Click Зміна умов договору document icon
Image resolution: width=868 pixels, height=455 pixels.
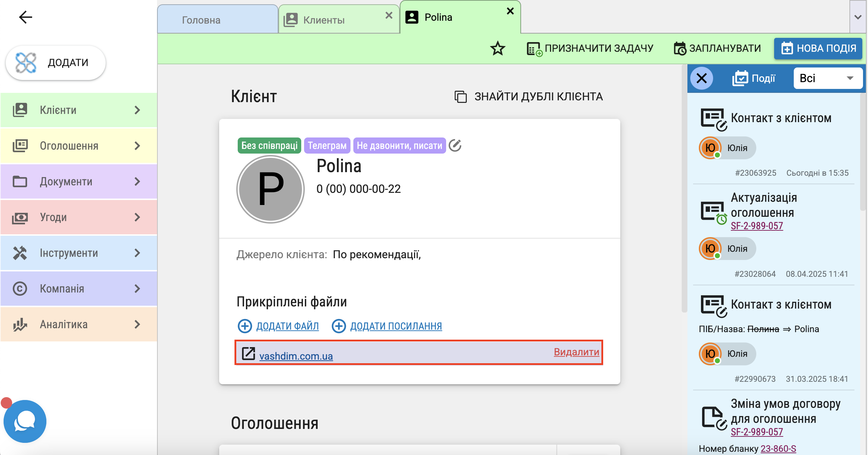pos(714,418)
